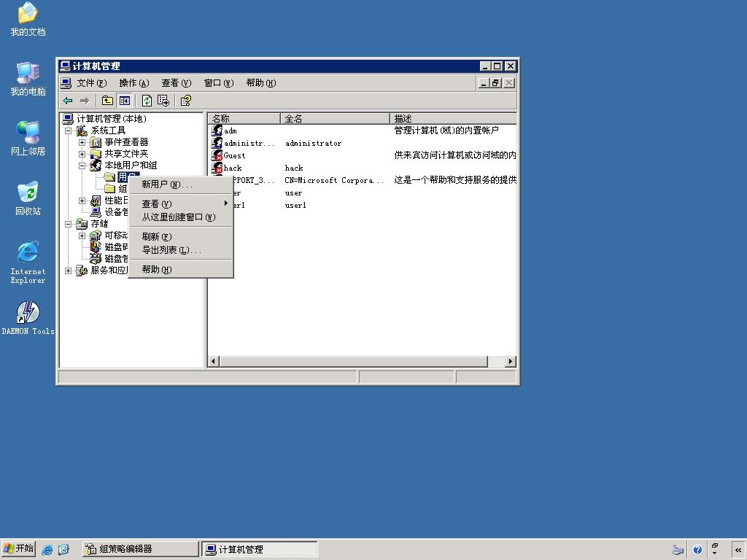Open 回收站 desktop icon
Image resolution: width=747 pixels, height=560 pixels.
click(28, 198)
